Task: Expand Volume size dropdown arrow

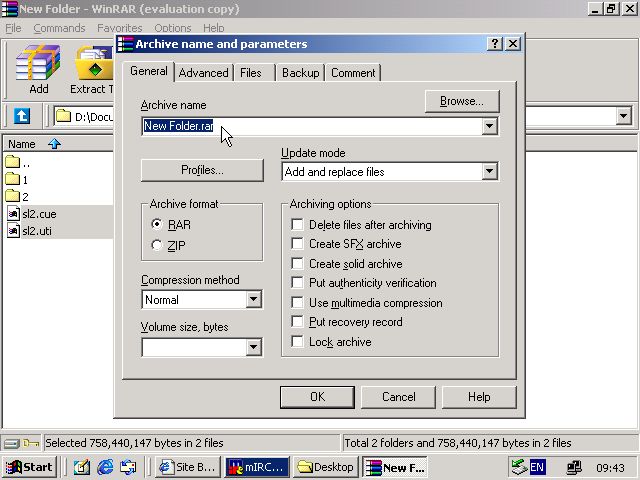Action: [253, 347]
